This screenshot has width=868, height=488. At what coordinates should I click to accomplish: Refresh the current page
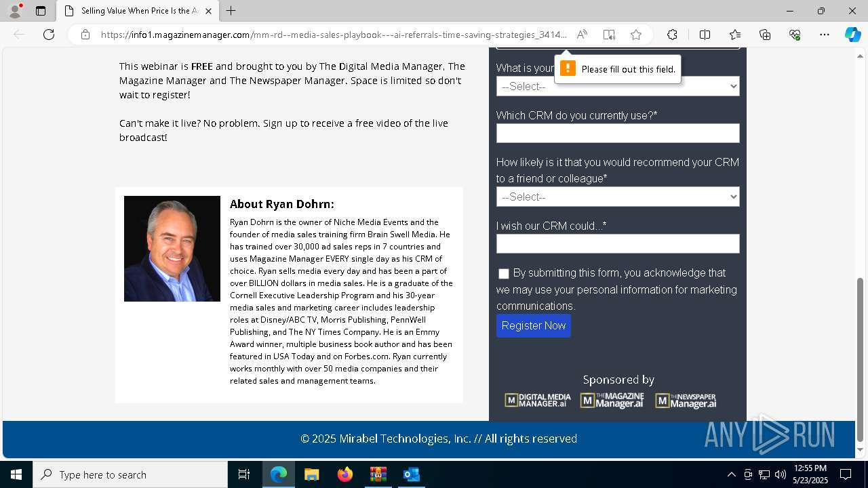click(x=49, y=35)
